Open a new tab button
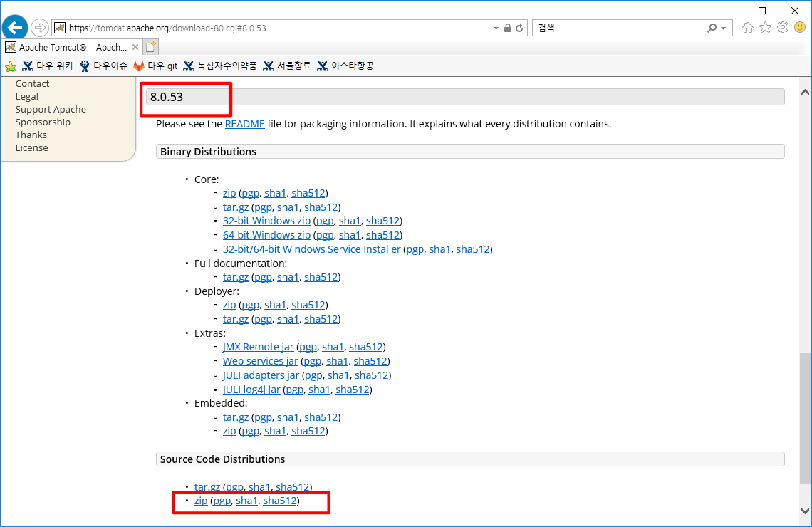812x527 pixels. tap(151, 47)
